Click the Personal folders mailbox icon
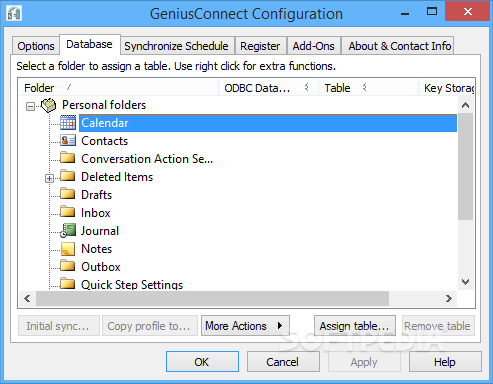The image size is (493, 384). tap(49, 105)
